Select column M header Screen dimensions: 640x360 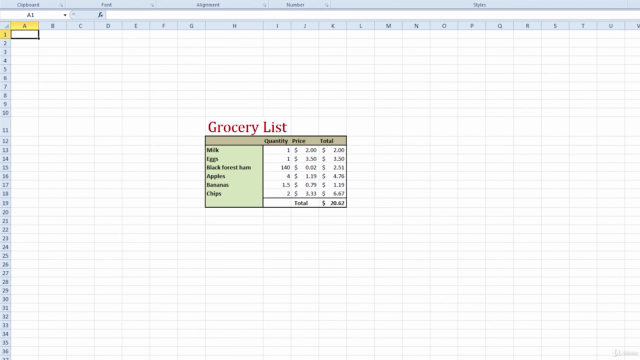point(388,26)
